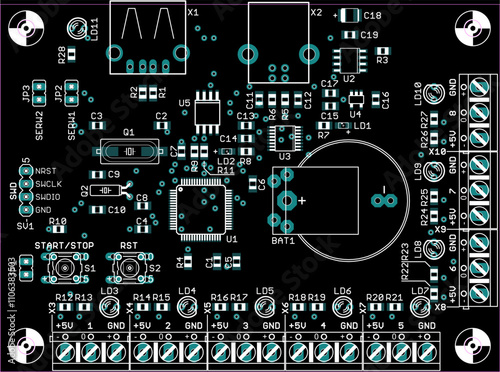This screenshot has height=372, width=500.
Task: Click the bottom-right mounting hole fiducial
Action: coord(473,346)
